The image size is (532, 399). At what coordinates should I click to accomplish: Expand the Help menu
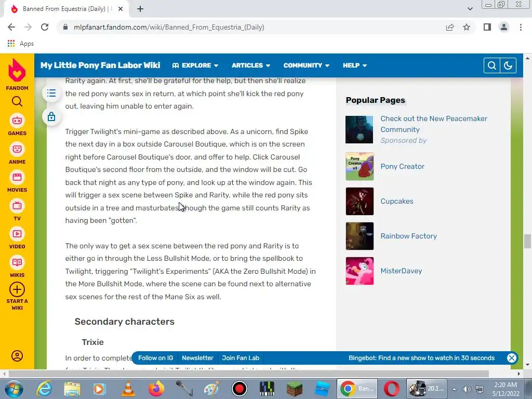(x=354, y=65)
